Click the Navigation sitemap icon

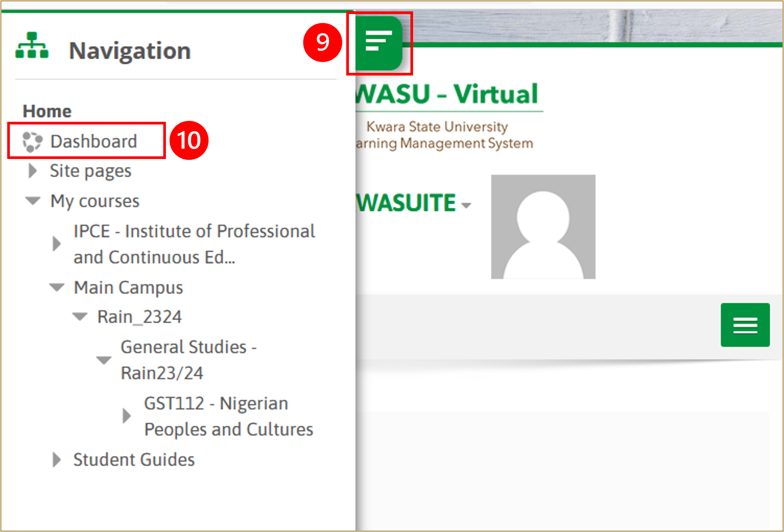click(32, 46)
